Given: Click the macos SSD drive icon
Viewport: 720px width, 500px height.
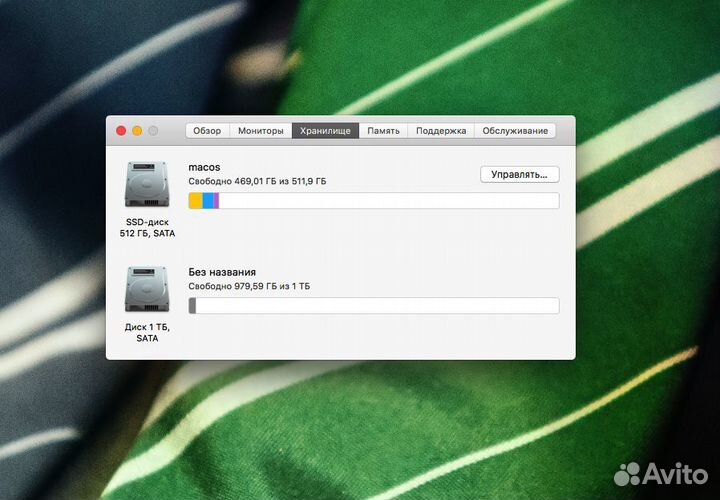Looking at the screenshot, I should point(147,184).
